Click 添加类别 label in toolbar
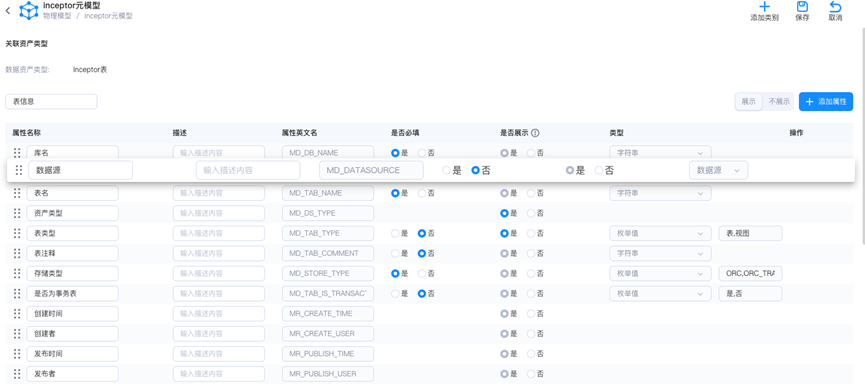The height and width of the screenshot is (384, 865). point(765,18)
